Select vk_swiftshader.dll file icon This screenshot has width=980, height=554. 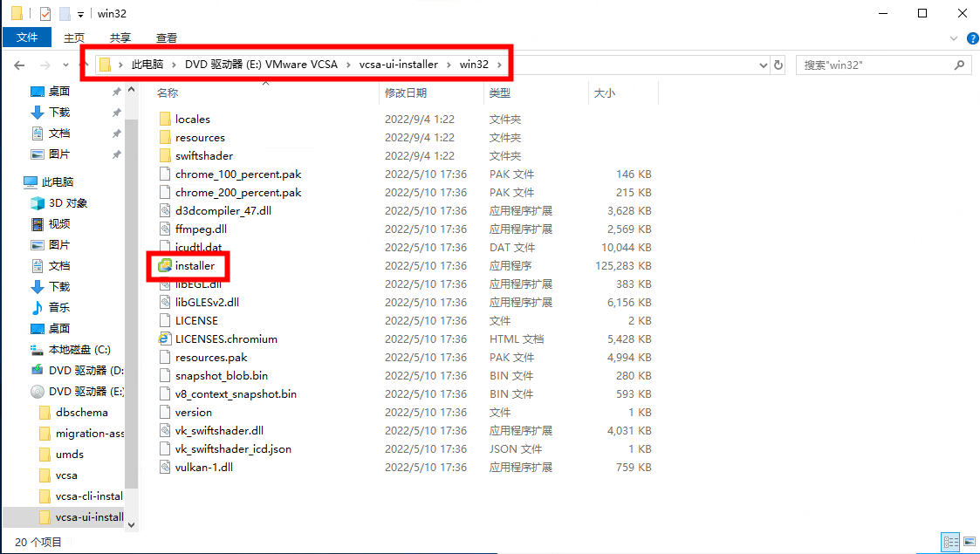165,430
